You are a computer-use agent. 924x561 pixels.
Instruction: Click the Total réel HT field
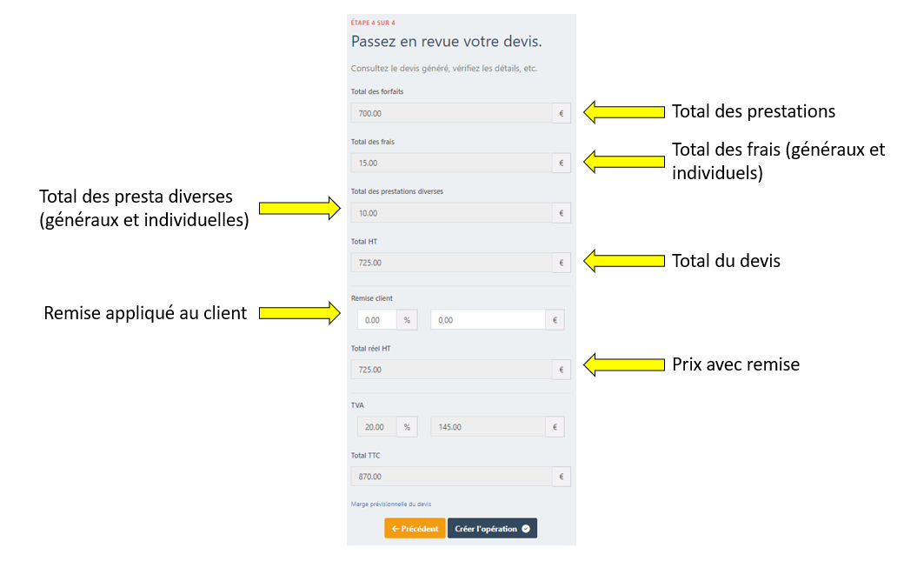(450, 370)
